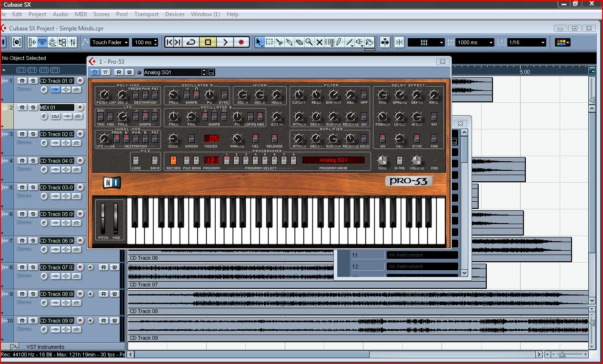603x364 pixels.
Task: Toggle the amplifier HOLD switch
Action: coord(364,138)
